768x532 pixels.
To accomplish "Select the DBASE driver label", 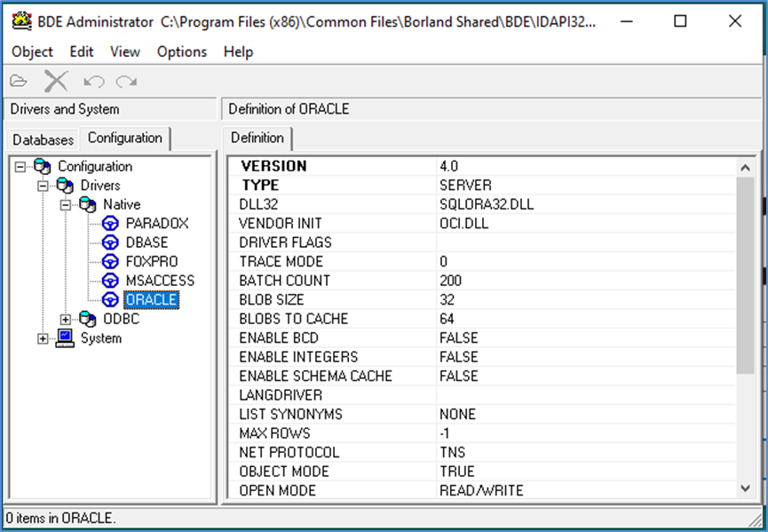I will pyautogui.click(x=146, y=243).
